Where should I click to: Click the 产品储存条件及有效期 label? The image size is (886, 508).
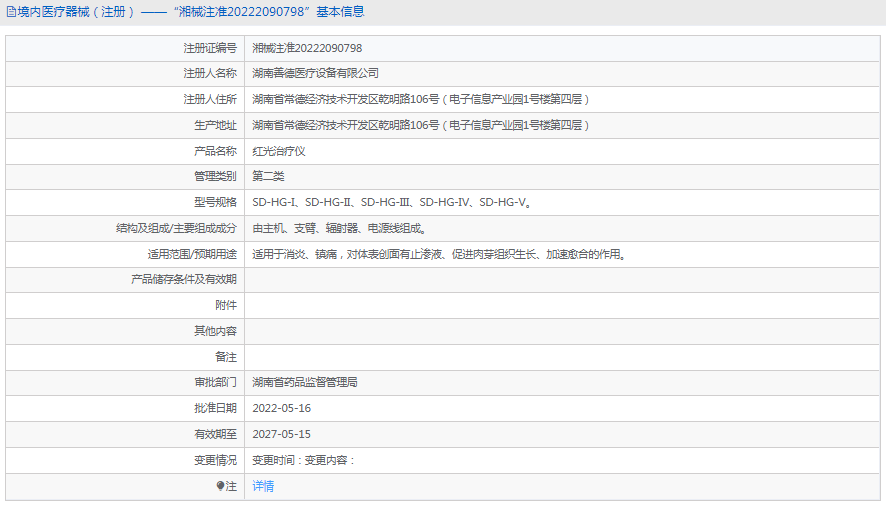pyautogui.click(x=184, y=279)
